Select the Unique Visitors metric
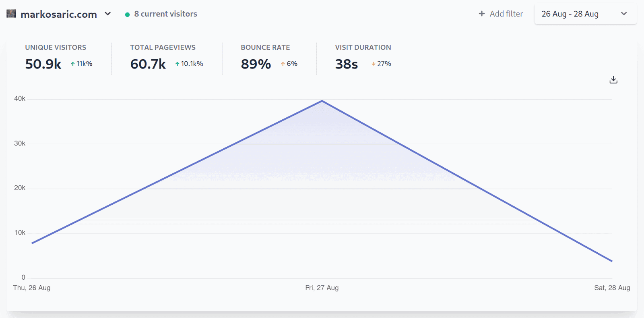The image size is (644, 318). click(56, 48)
